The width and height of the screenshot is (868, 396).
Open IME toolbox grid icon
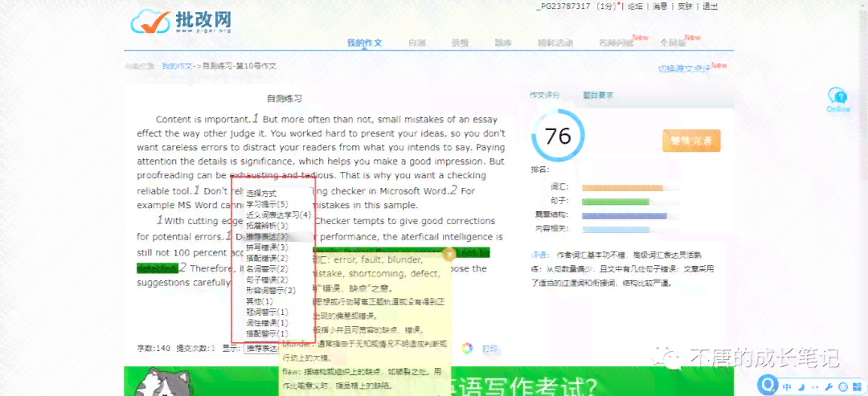pyautogui.click(x=857, y=386)
